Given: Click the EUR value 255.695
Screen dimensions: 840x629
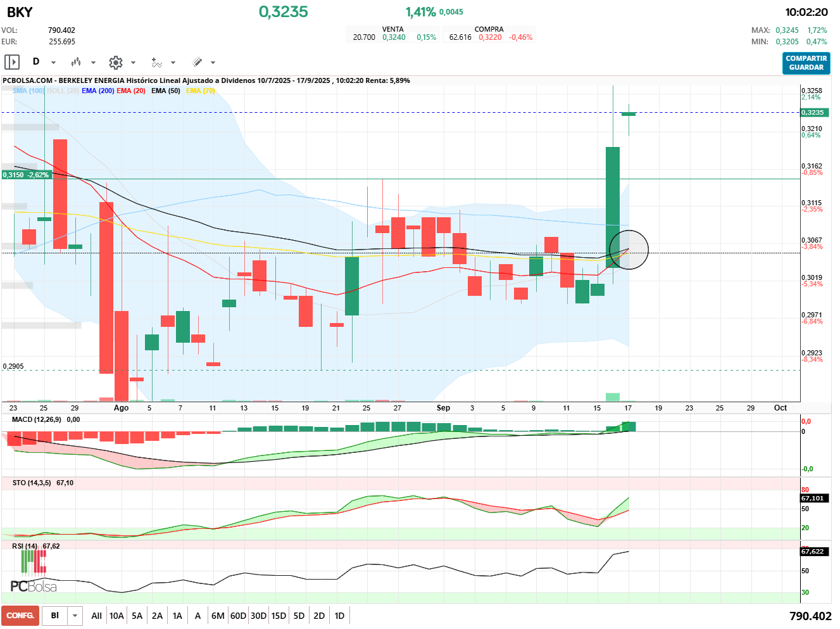Looking at the screenshot, I should (62, 42).
